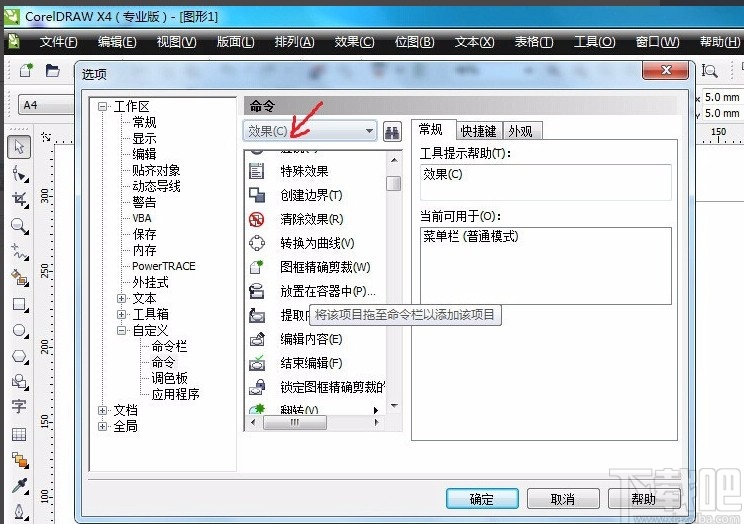Select the Ellipse tool

19,330
